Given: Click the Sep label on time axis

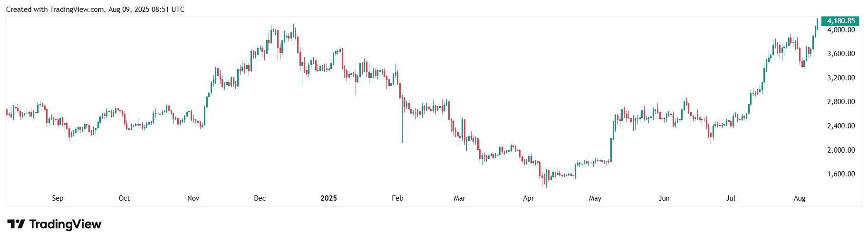Looking at the screenshot, I should 58,198.
